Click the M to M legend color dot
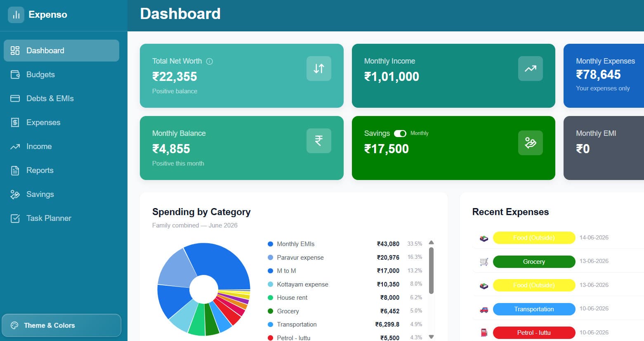 point(270,271)
